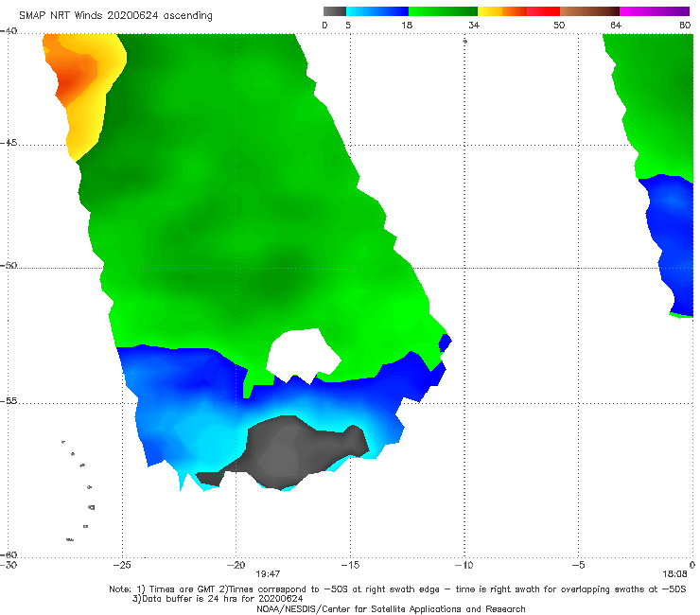The height and width of the screenshot is (615, 700).
Task: Click the longitude label '-10'
Action: 464,565
